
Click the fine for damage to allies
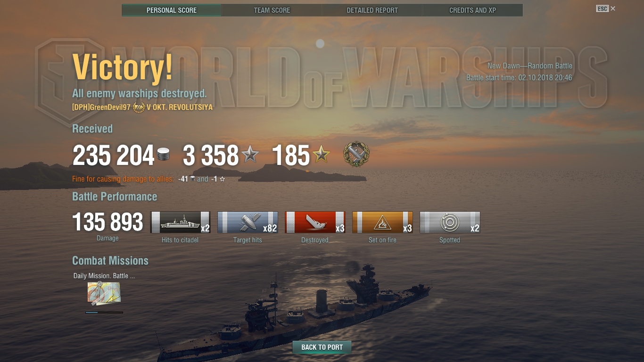click(149, 179)
